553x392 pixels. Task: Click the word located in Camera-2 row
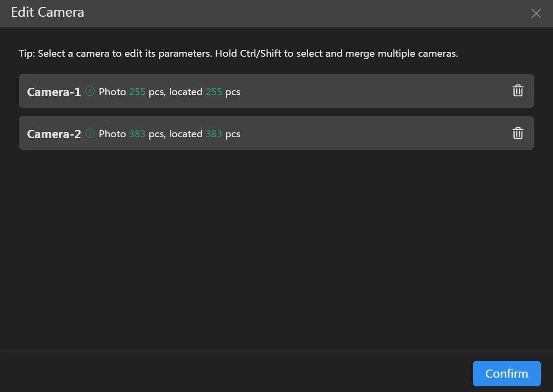(186, 134)
